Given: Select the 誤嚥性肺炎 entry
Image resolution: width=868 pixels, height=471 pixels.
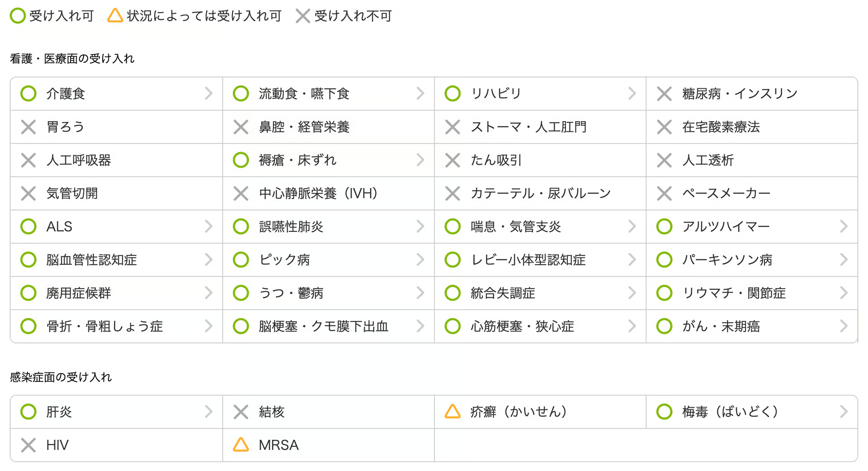Looking at the screenshot, I should coord(329,226).
